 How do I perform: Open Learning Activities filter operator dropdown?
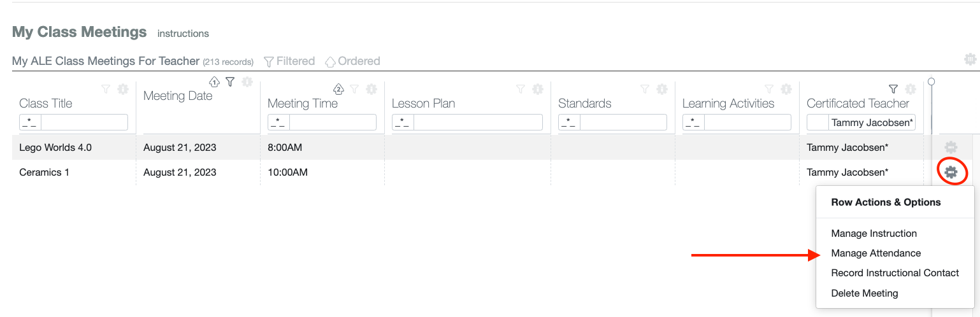point(693,122)
